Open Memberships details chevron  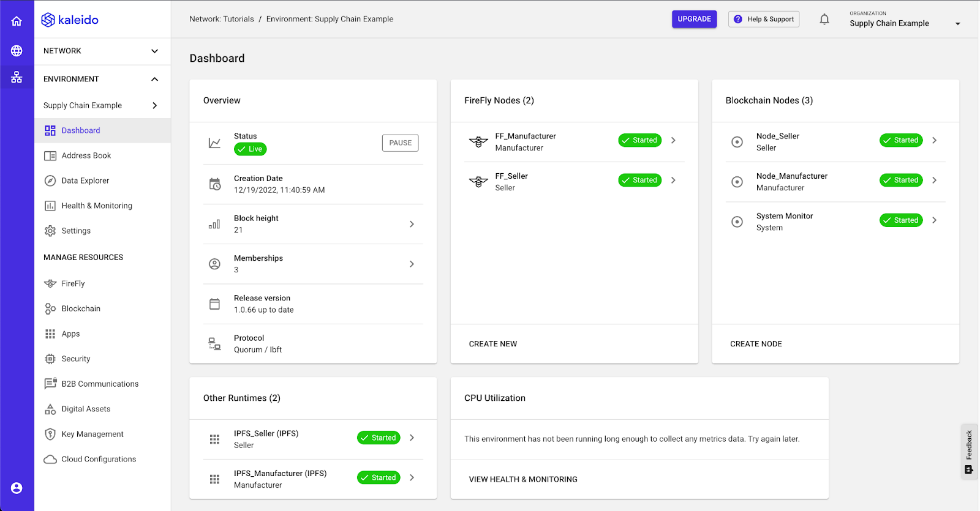[412, 264]
